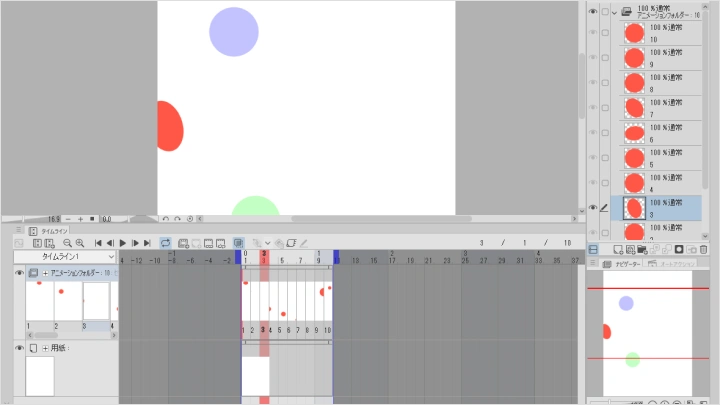Open the Navigator panel hamburger menu
Screen dimensions: 720x405
click(593, 263)
